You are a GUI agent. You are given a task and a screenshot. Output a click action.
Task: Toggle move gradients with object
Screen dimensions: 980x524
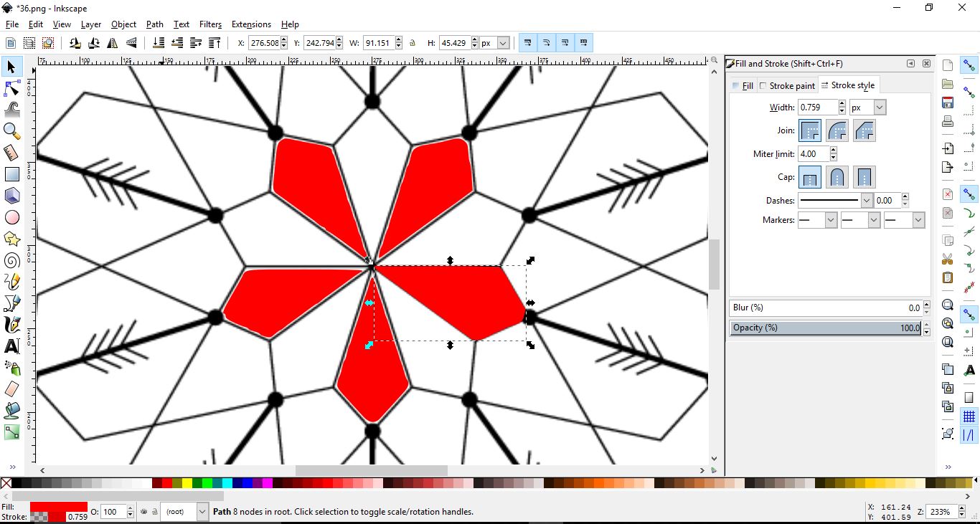[x=565, y=43]
